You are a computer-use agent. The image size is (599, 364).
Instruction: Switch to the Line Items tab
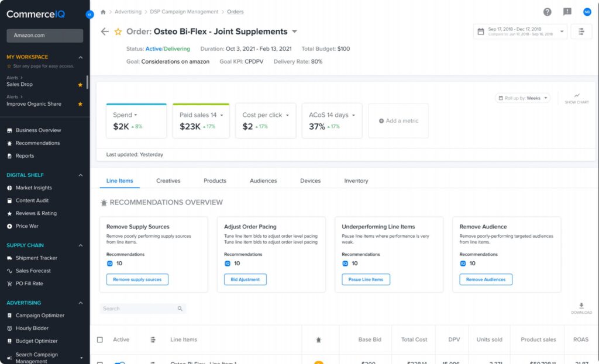pyautogui.click(x=119, y=181)
